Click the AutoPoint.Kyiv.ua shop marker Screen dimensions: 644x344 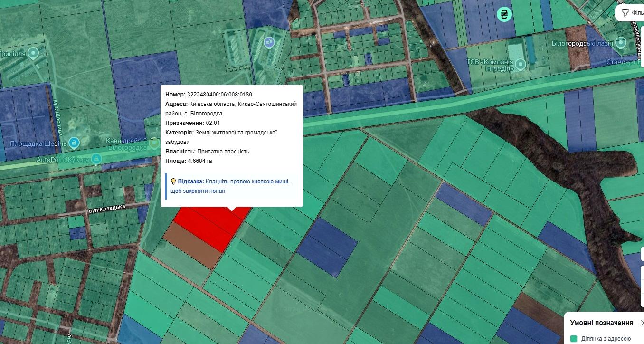(x=96, y=158)
